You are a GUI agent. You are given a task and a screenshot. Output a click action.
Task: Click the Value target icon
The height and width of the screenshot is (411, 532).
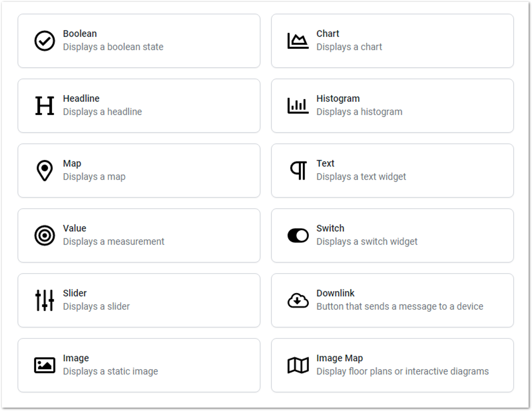(x=44, y=235)
